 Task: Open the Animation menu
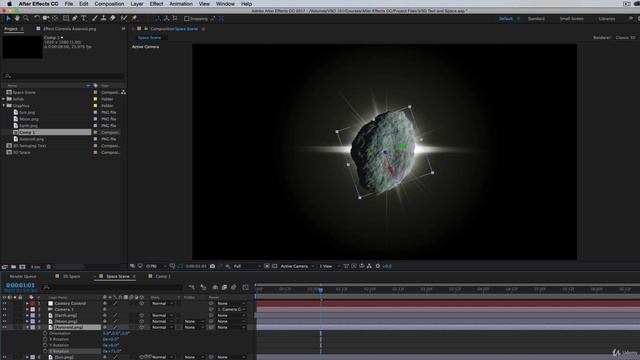point(181,4)
